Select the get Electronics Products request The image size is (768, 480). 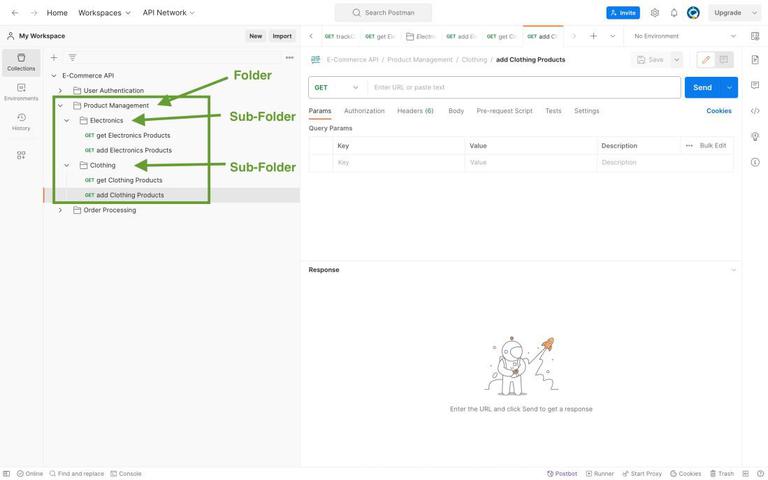[x=127, y=136]
